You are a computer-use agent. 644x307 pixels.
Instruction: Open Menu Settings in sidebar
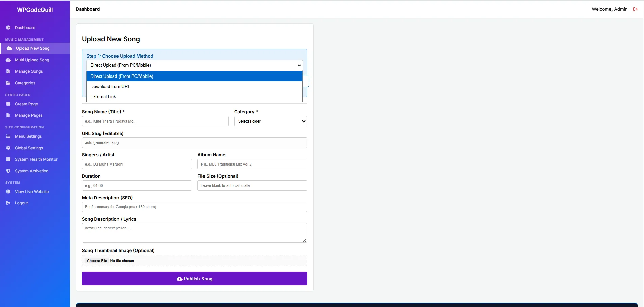[28, 136]
